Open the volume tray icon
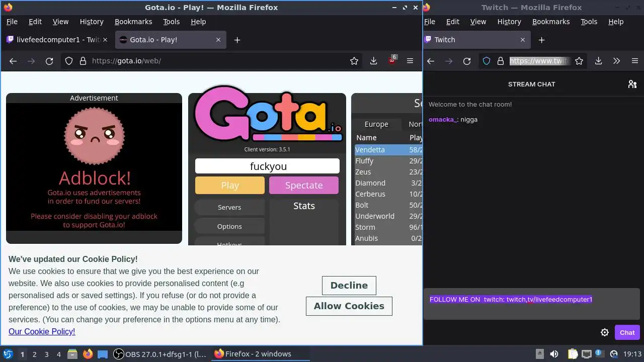 554,354
